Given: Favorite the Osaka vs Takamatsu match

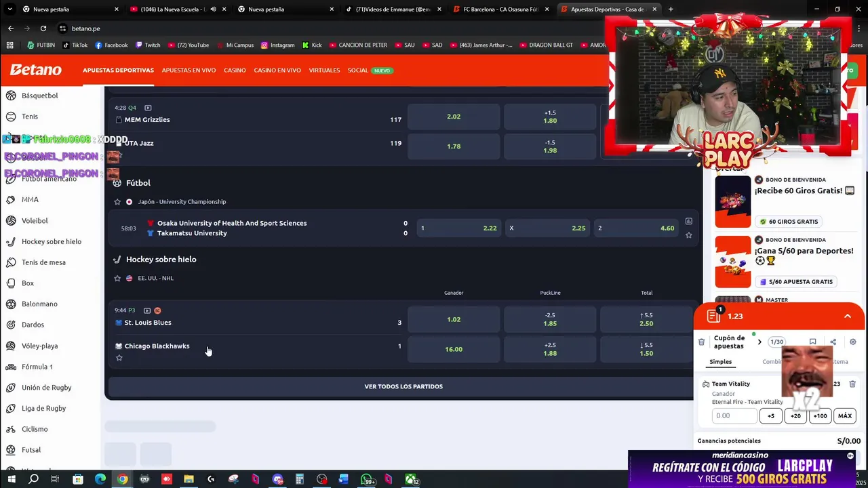Looking at the screenshot, I should (x=688, y=235).
